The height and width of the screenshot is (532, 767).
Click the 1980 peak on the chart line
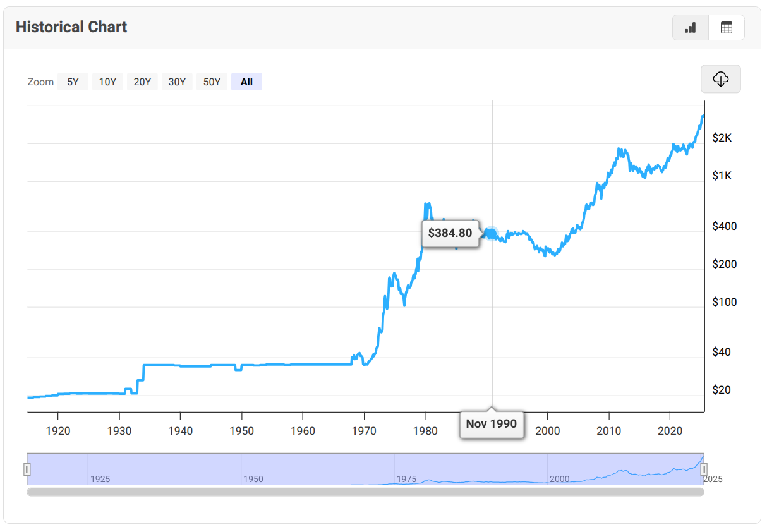coord(427,204)
